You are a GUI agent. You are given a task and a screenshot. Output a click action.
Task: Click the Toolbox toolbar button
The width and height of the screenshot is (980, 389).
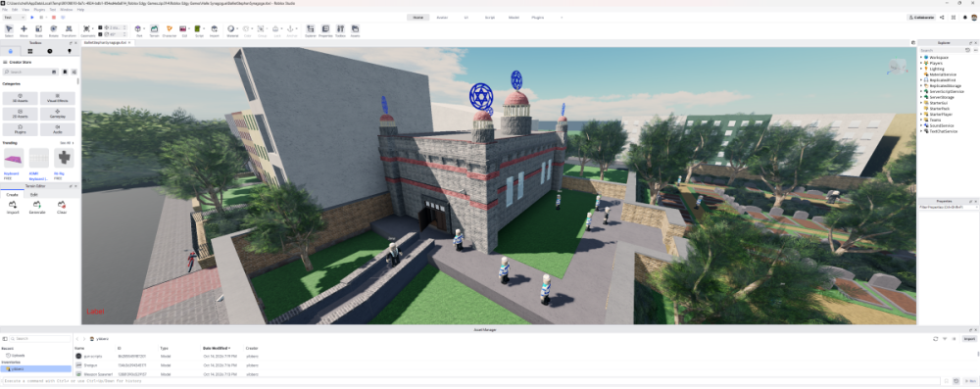coord(341,30)
